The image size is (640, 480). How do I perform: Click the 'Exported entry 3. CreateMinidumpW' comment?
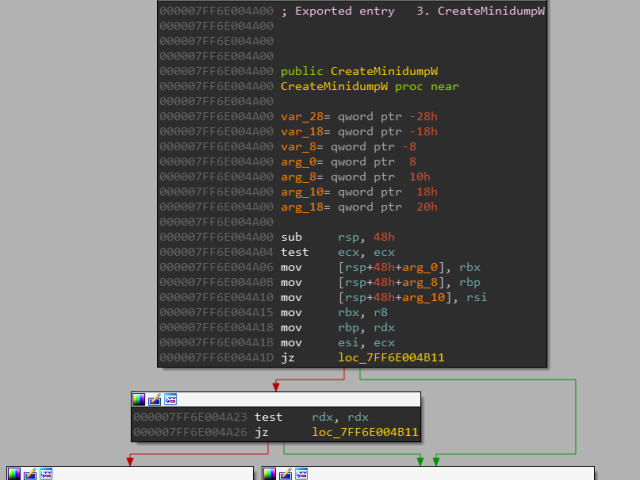(413, 11)
